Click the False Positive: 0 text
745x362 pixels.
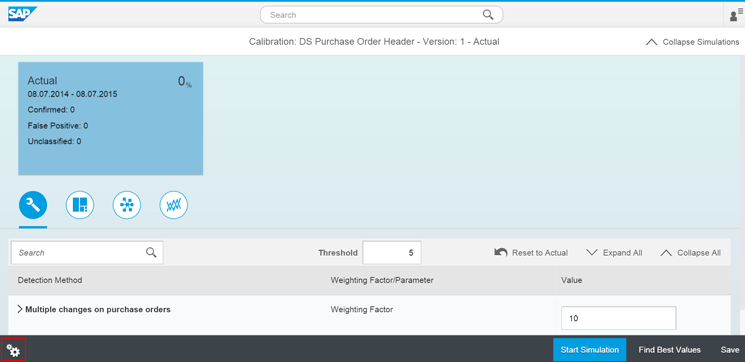click(57, 126)
